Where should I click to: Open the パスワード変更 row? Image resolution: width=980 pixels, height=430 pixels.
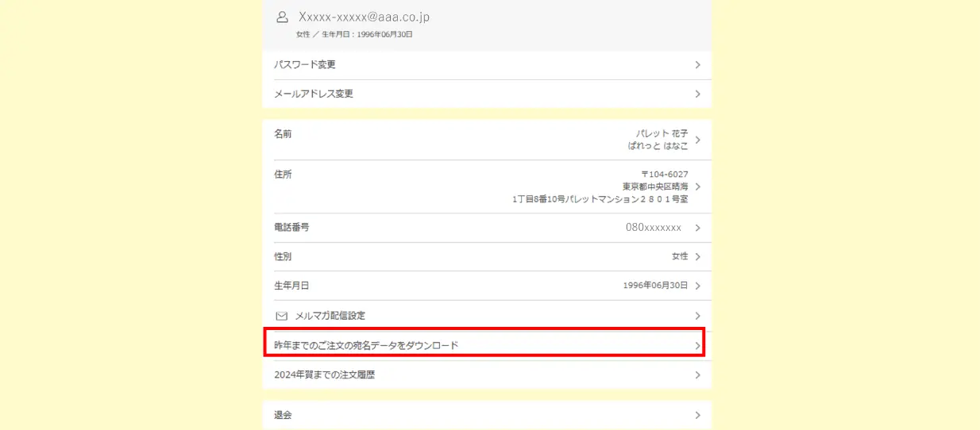pyautogui.click(x=487, y=65)
